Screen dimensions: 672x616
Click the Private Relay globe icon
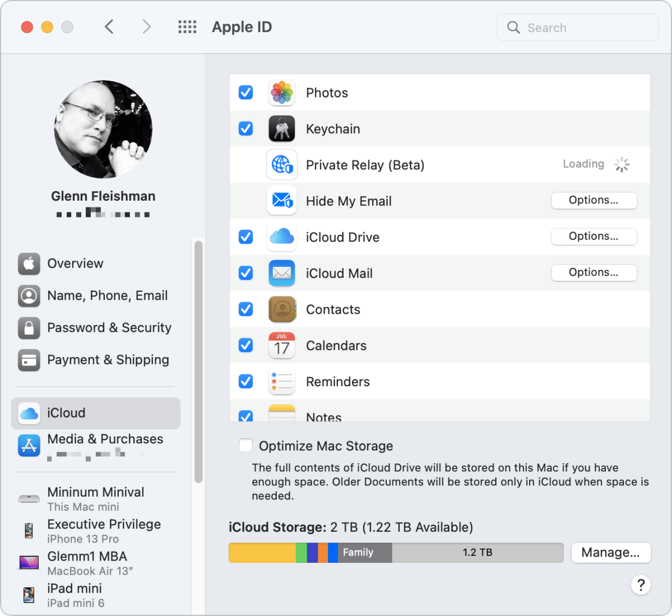coord(281,165)
